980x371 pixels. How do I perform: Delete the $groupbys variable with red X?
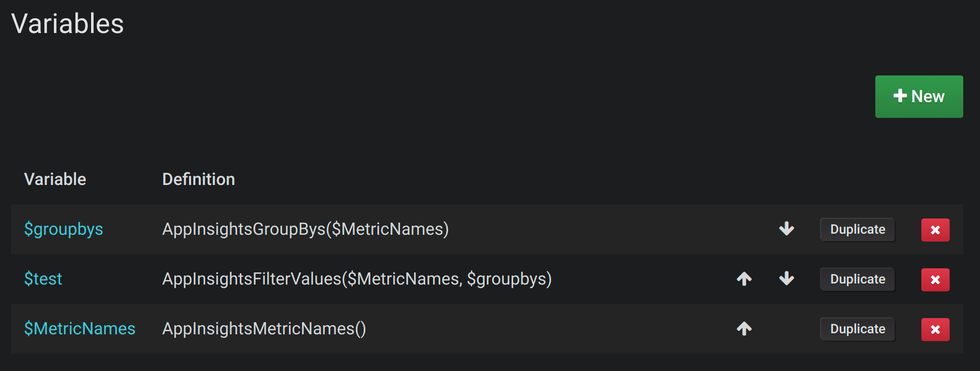click(935, 230)
